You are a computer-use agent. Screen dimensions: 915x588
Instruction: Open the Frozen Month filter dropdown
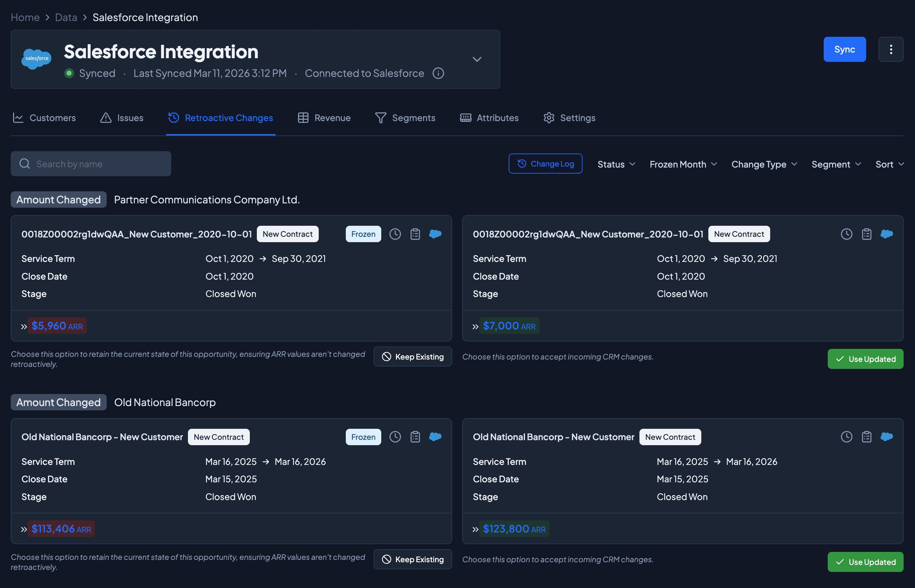click(683, 164)
